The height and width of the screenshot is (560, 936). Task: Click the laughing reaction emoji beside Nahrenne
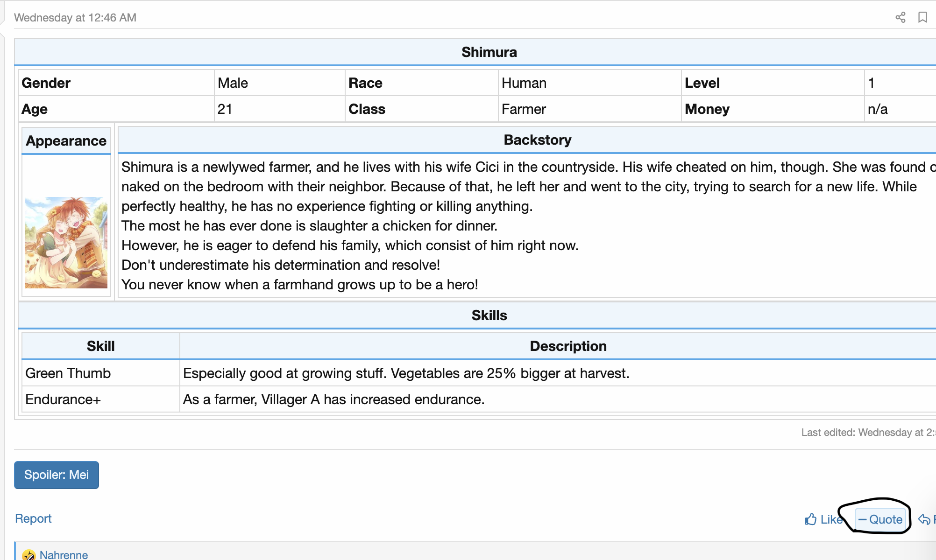[x=29, y=554]
